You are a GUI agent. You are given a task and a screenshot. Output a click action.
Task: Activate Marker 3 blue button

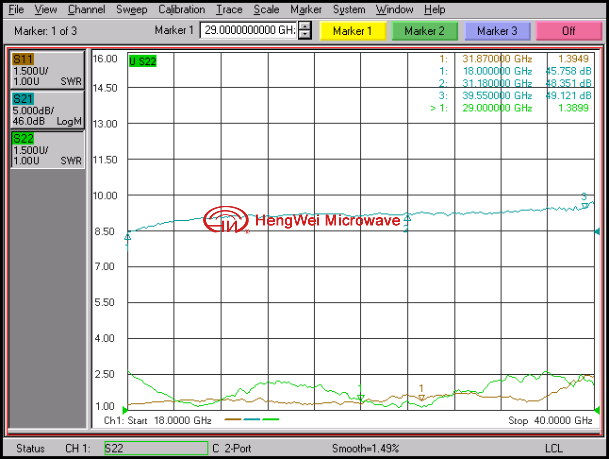pyautogui.click(x=496, y=31)
